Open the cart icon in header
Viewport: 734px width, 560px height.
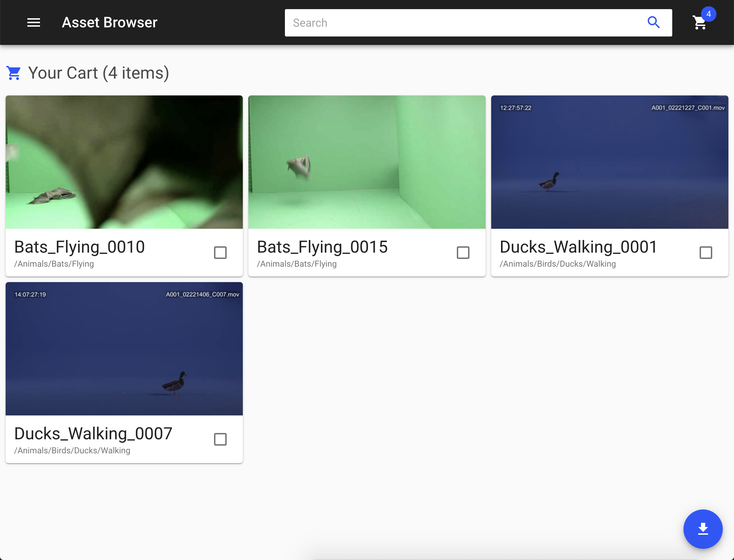[699, 23]
